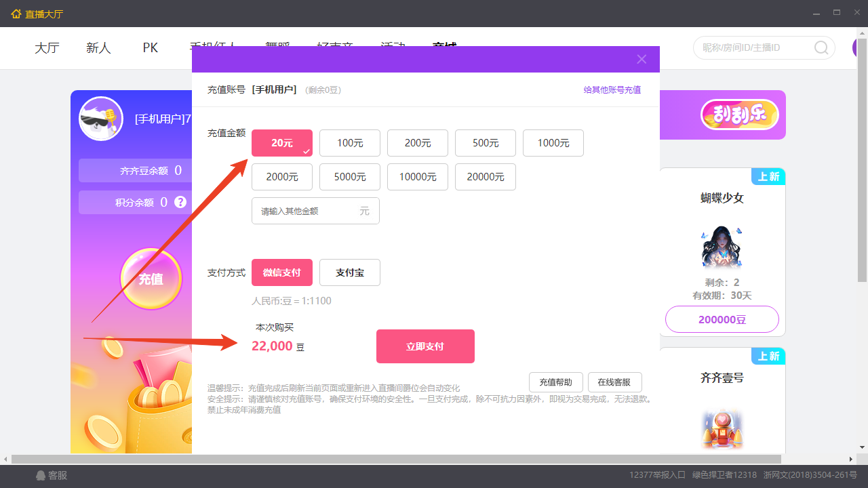Switch to the PK tab
The height and width of the screenshot is (488, 868).
coord(151,48)
